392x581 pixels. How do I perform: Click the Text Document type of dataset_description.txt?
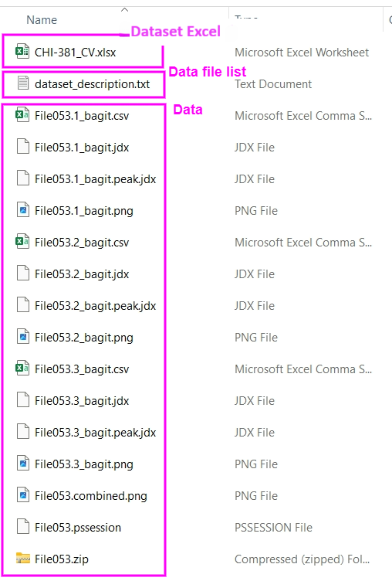(273, 84)
